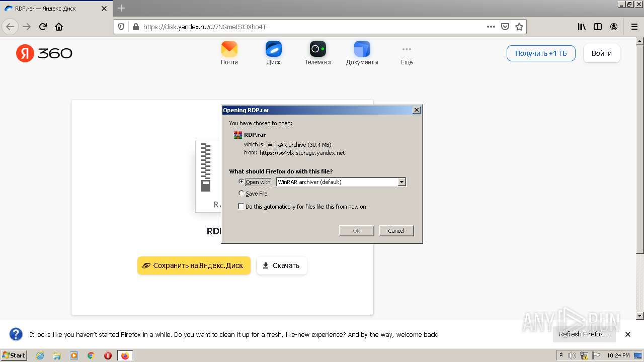This screenshot has height=362, width=644.
Task: Open tracking protection shield icon
Action: [x=121, y=27]
